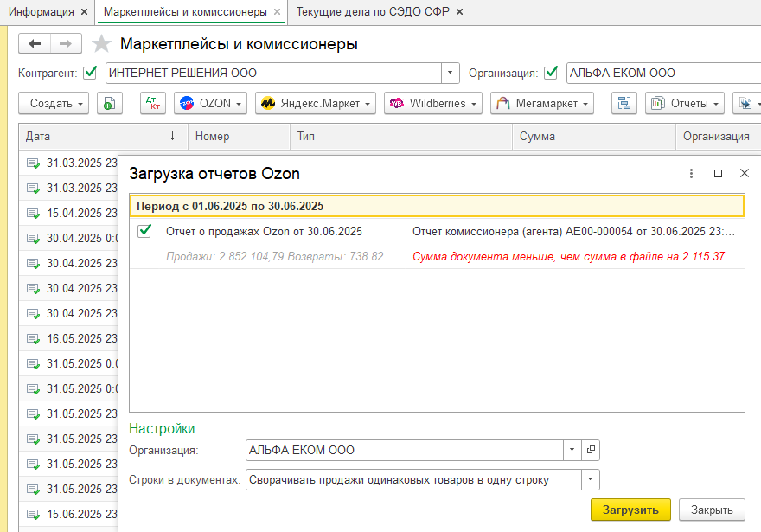The width and height of the screenshot is (761, 532).
Task: Open the Организация value in the dialog settings
Action: pyautogui.click(x=591, y=450)
